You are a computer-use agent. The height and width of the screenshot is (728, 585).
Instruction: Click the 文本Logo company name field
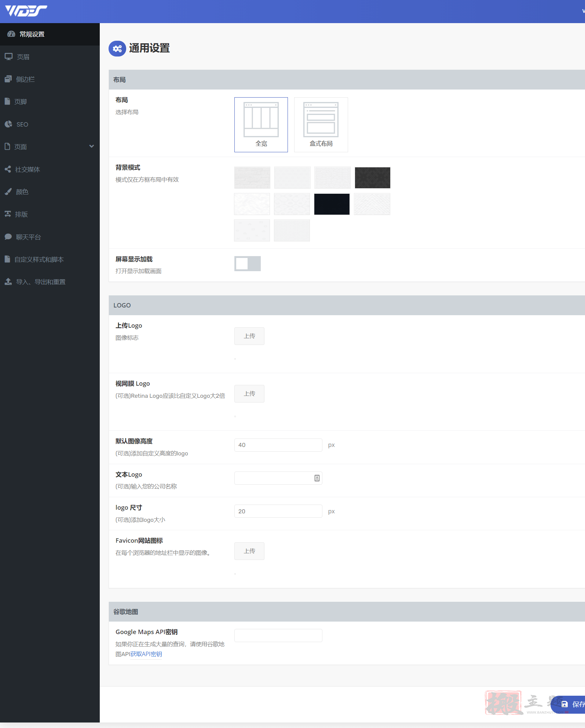coord(278,478)
